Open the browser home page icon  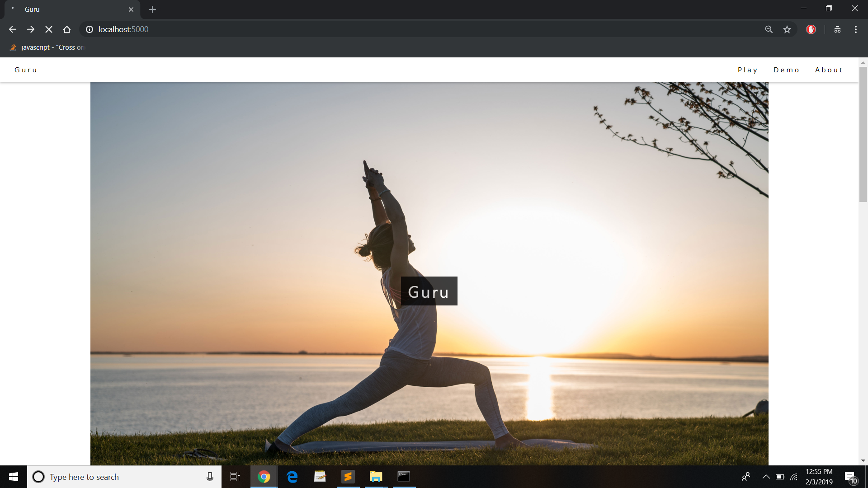point(67,29)
